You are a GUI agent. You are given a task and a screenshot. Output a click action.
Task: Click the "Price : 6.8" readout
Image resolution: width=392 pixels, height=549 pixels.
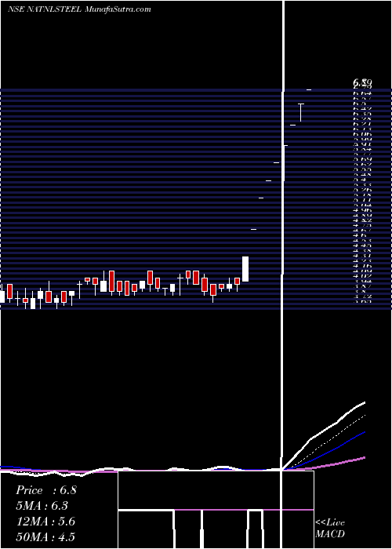pos(45,490)
